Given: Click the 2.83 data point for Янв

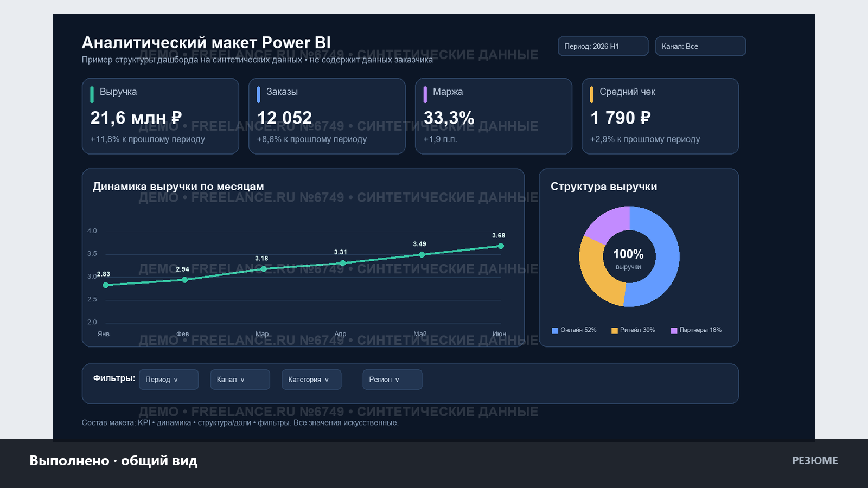Looking at the screenshot, I should (106, 285).
